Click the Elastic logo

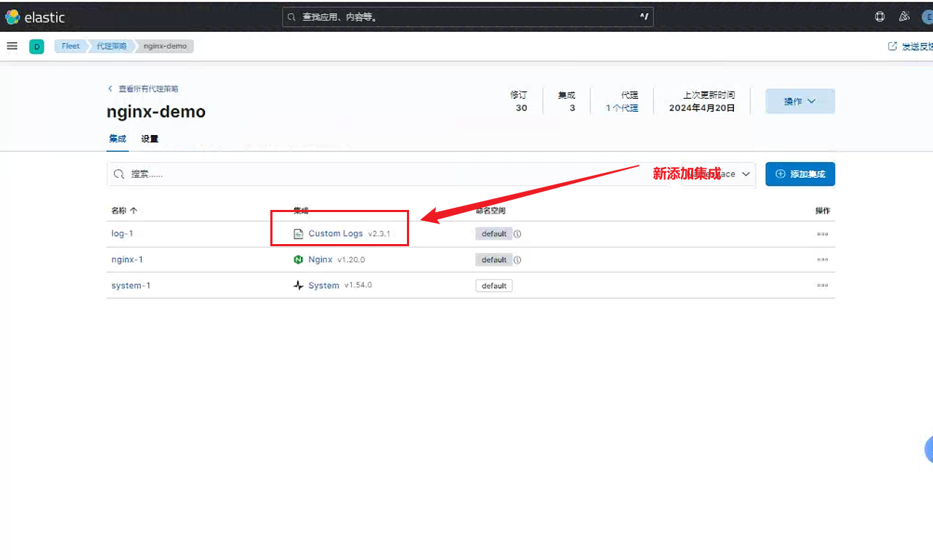click(35, 17)
